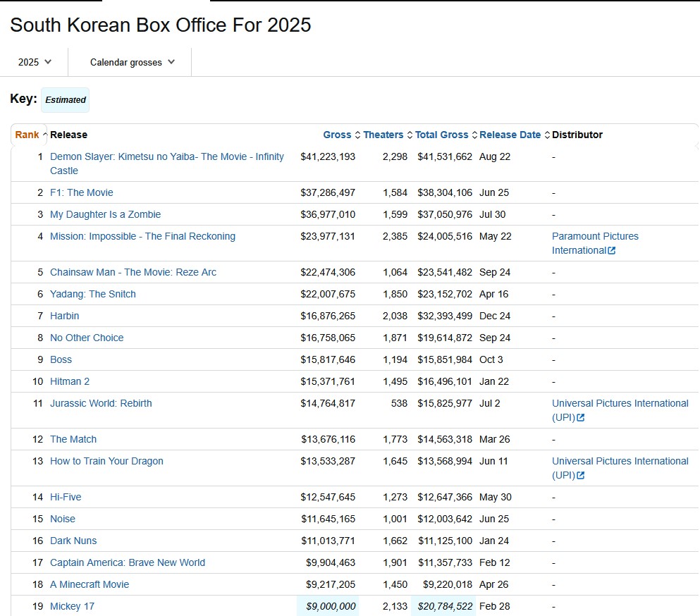Screen dimensions: 700x616
Task: Select the Release column header text
Action: pos(69,135)
